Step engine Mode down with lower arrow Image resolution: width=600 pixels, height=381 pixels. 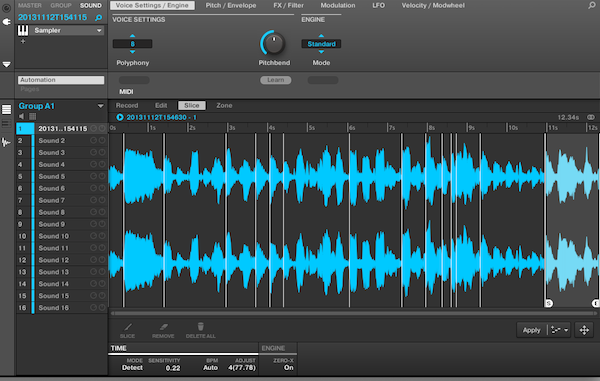[x=321, y=52]
